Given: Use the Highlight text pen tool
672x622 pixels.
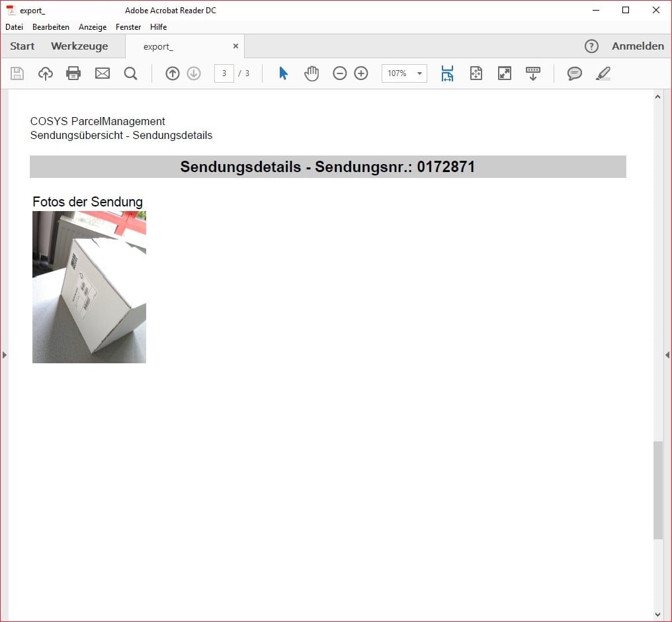Looking at the screenshot, I should point(603,73).
